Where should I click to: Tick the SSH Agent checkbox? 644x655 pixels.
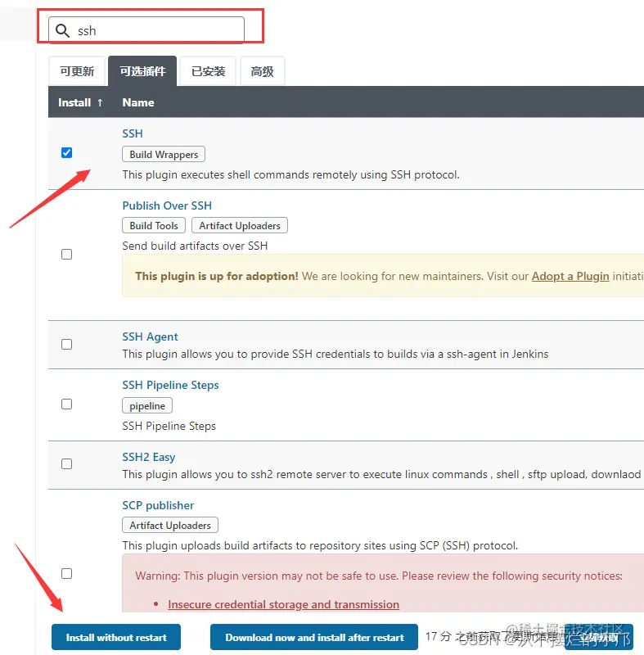tap(67, 344)
